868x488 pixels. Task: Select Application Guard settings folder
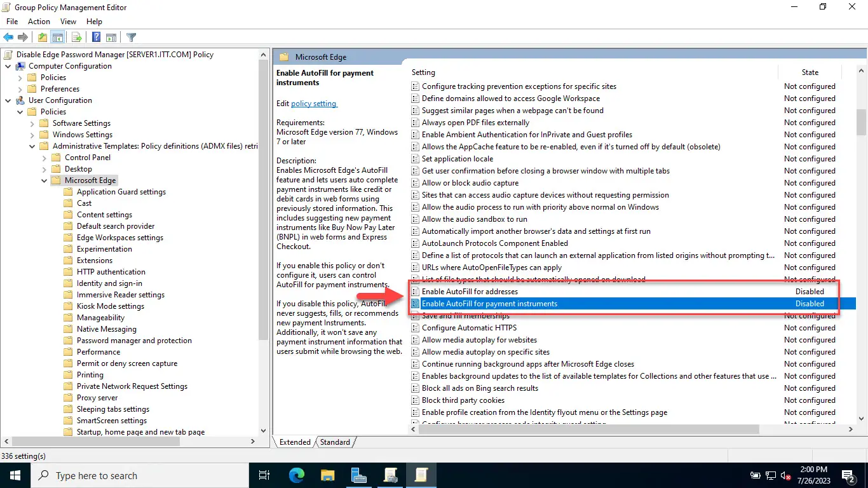pyautogui.click(x=121, y=192)
